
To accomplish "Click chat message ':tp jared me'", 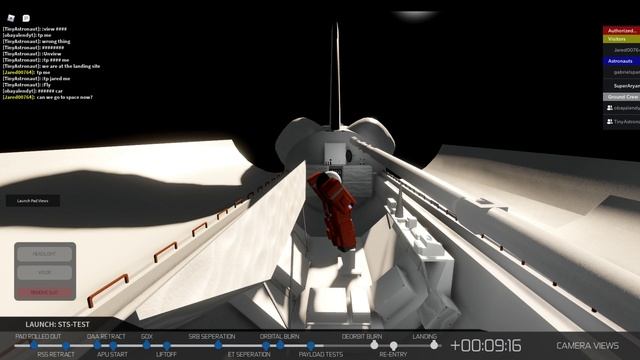I will tap(56, 78).
